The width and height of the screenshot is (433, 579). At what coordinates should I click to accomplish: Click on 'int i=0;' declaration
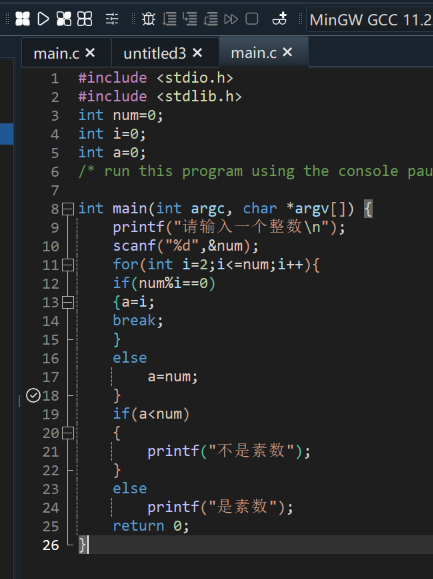pyautogui.click(x=112, y=134)
